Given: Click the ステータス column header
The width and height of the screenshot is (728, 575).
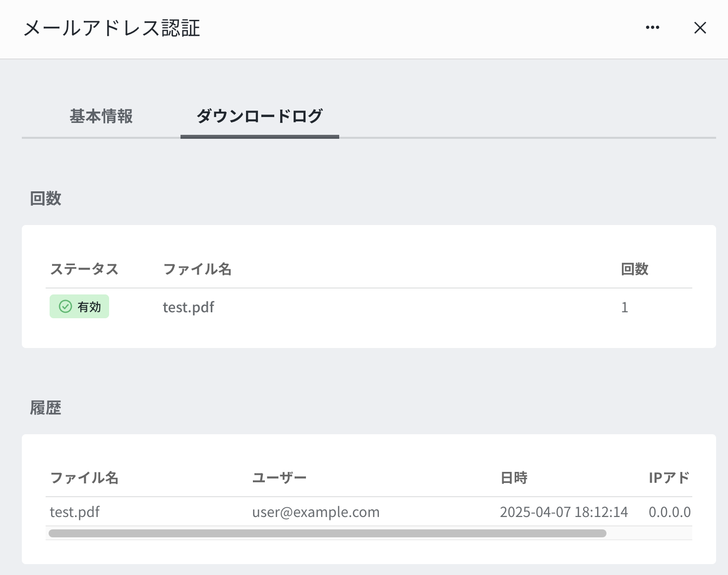Looking at the screenshot, I should click(x=84, y=269).
